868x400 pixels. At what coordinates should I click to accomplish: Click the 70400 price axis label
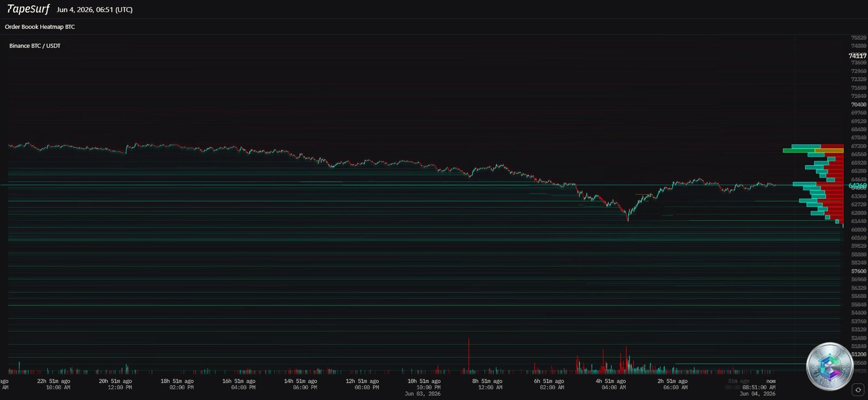coord(858,105)
